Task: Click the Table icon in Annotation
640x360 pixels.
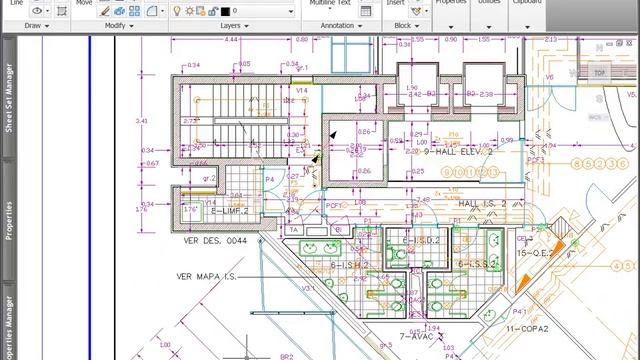Action: coord(366,11)
